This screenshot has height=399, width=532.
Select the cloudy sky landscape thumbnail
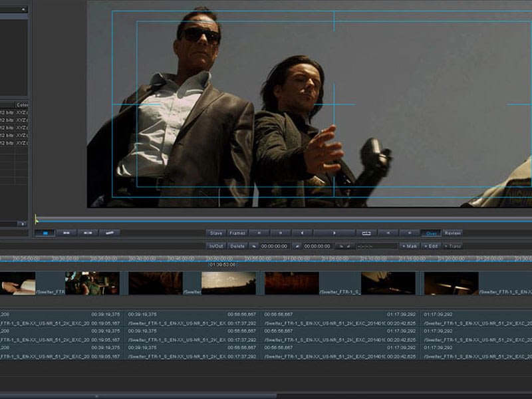pyautogui.click(x=229, y=283)
